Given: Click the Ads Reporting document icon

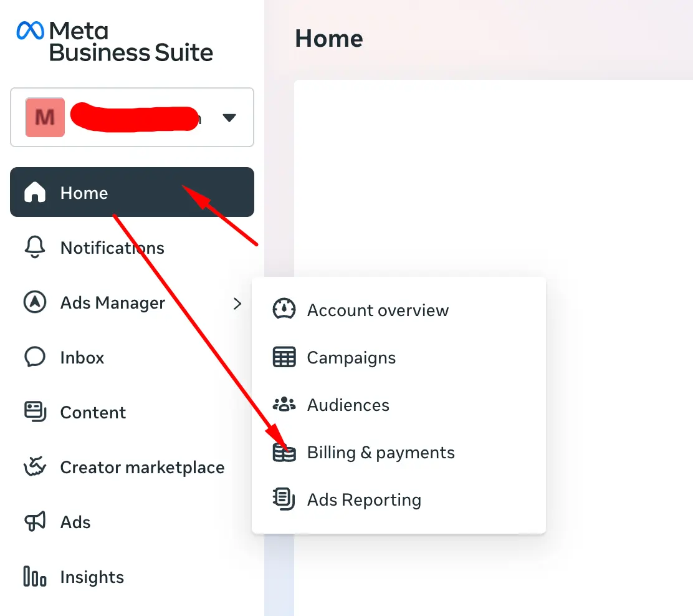Looking at the screenshot, I should tap(284, 499).
